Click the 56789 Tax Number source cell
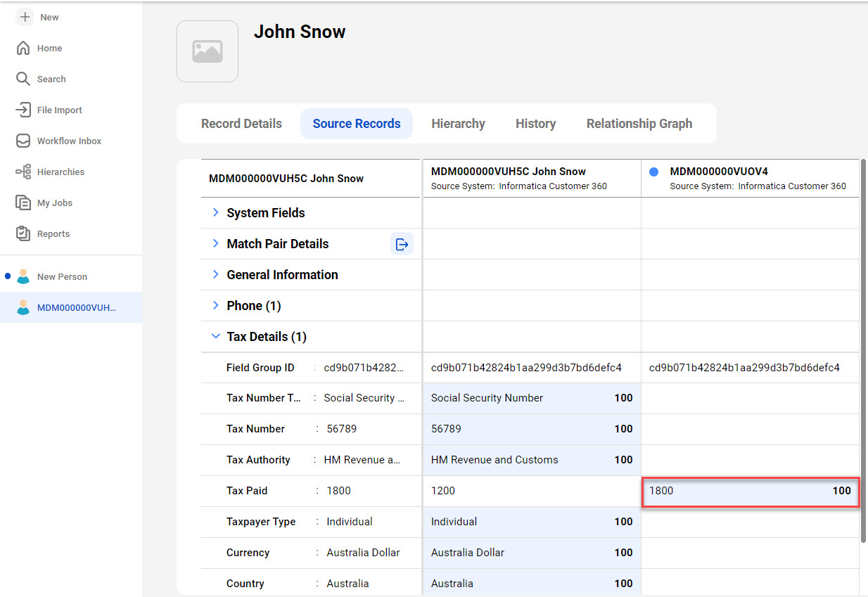Screen dimensions: 868x597 [531, 429]
